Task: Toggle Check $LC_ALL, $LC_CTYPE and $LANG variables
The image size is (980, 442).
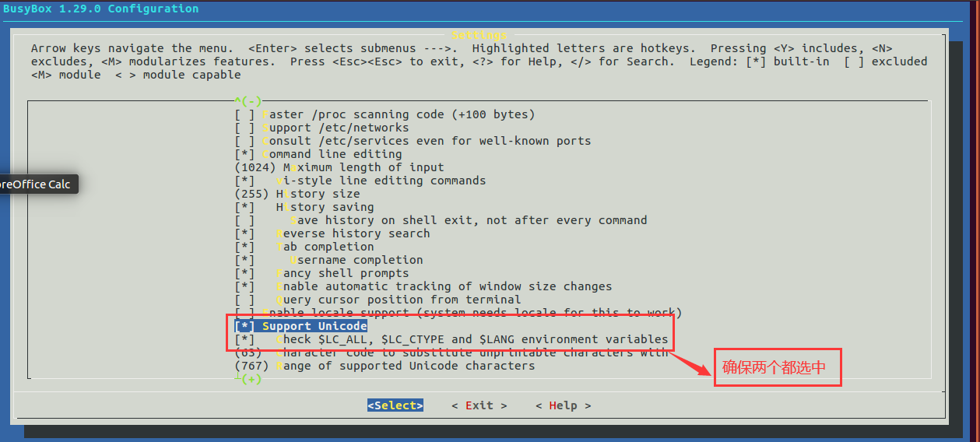Action: tap(451, 339)
